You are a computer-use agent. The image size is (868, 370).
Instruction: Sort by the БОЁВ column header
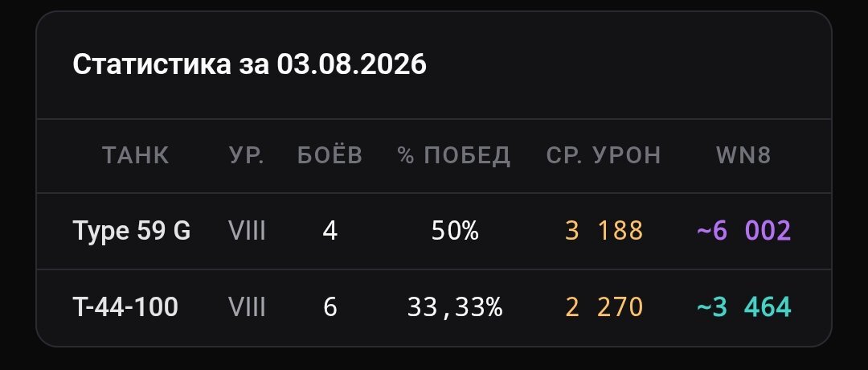pyautogui.click(x=330, y=156)
